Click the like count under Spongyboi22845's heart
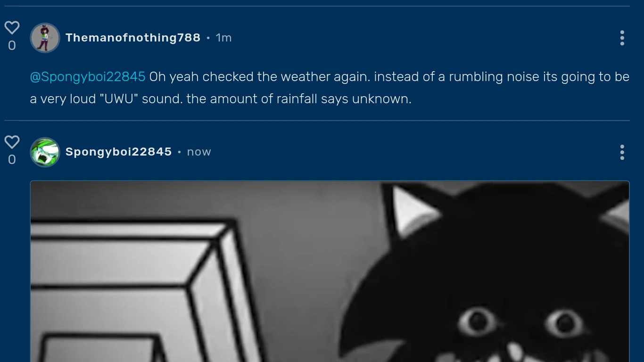The height and width of the screenshot is (362, 644). click(12, 159)
